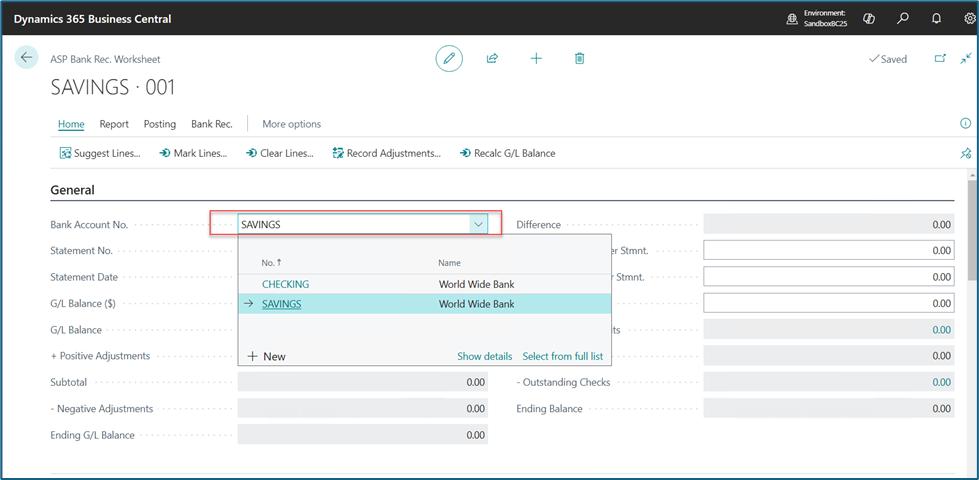This screenshot has width=979, height=480.
Task: Open page in new window icon
Action: 940,58
